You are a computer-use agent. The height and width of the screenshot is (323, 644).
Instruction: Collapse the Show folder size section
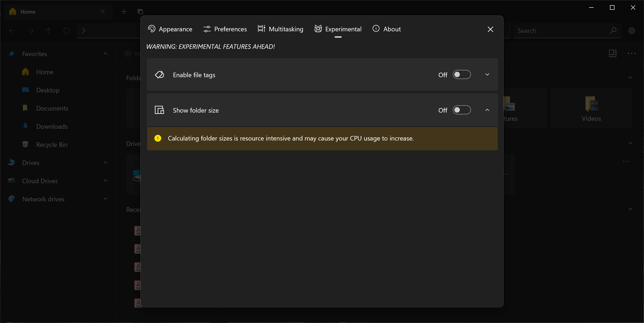click(487, 110)
